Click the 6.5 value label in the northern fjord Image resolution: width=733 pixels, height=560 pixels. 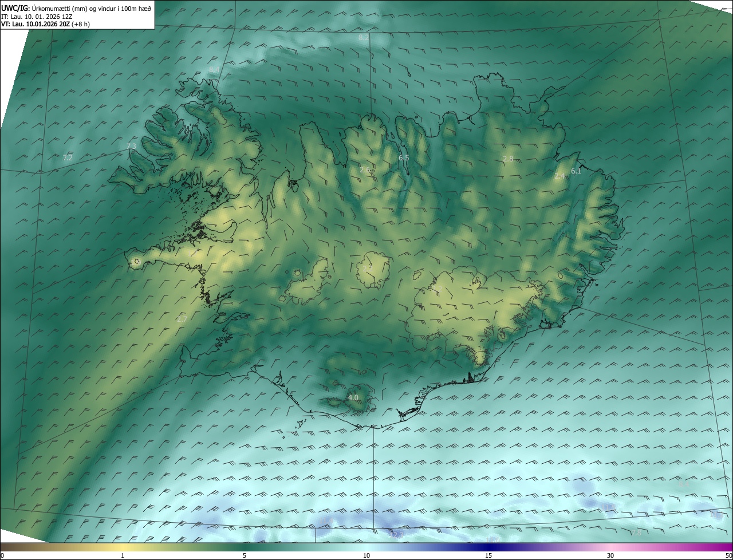[x=404, y=157]
